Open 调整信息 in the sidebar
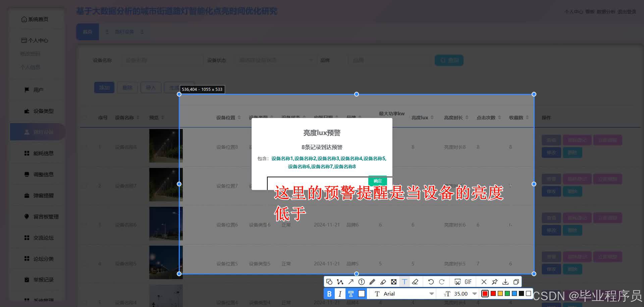 point(39,174)
